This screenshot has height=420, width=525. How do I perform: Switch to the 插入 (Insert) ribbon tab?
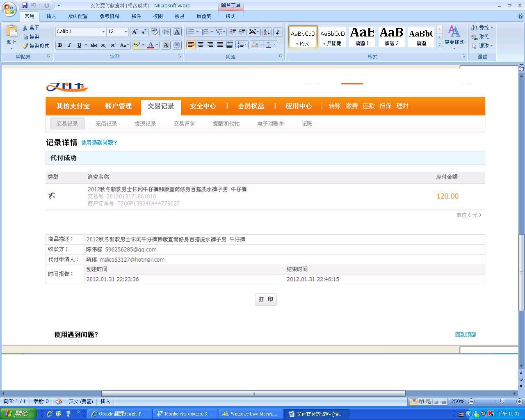click(x=51, y=16)
